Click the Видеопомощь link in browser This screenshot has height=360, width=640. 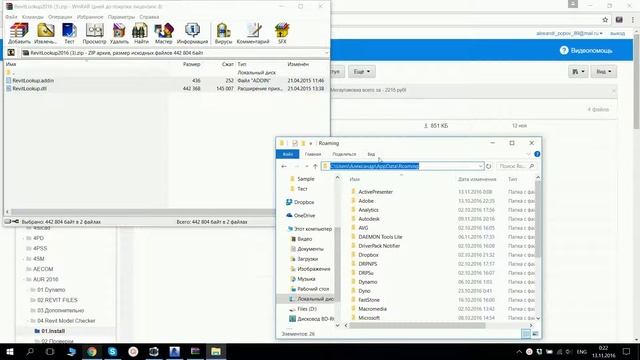(586, 51)
